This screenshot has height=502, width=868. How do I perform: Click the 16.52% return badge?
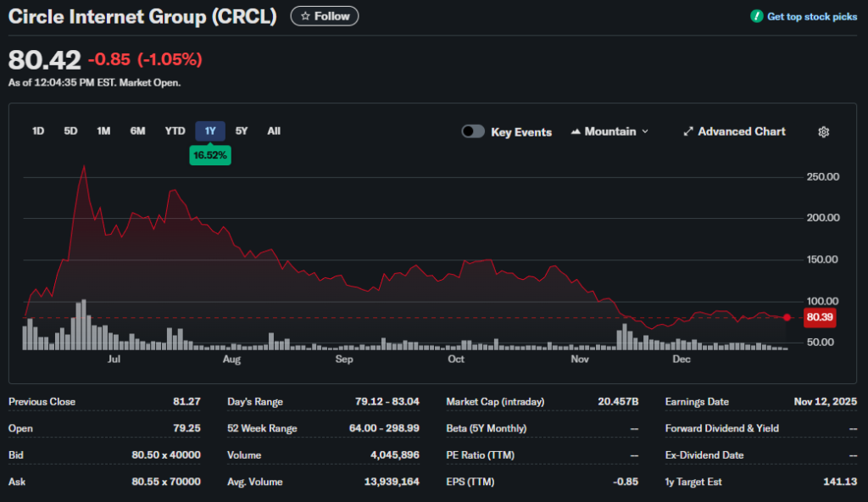click(210, 155)
